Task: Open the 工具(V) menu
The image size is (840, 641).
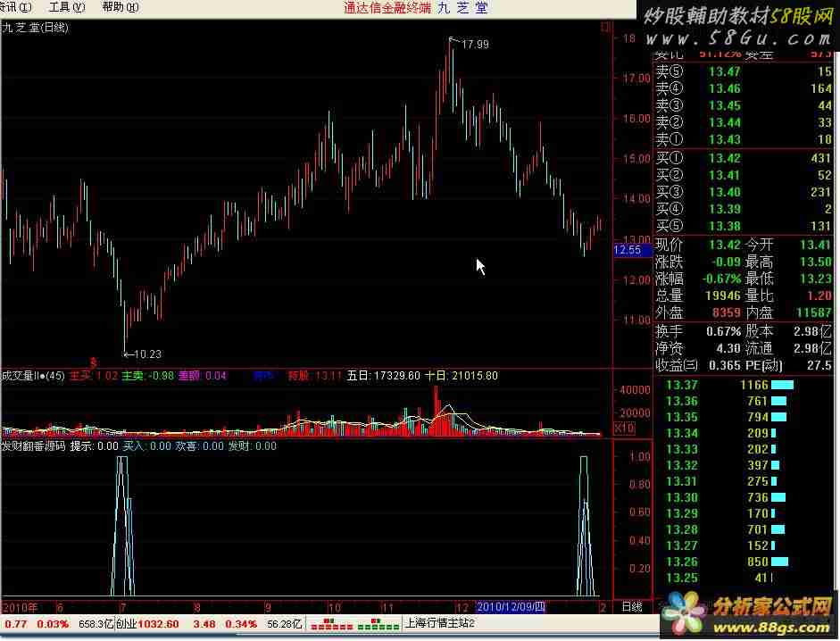Action: point(67,7)
